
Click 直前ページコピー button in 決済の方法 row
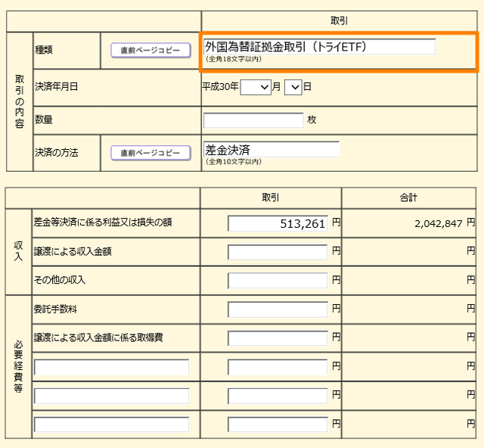click(x=150, y=153)
